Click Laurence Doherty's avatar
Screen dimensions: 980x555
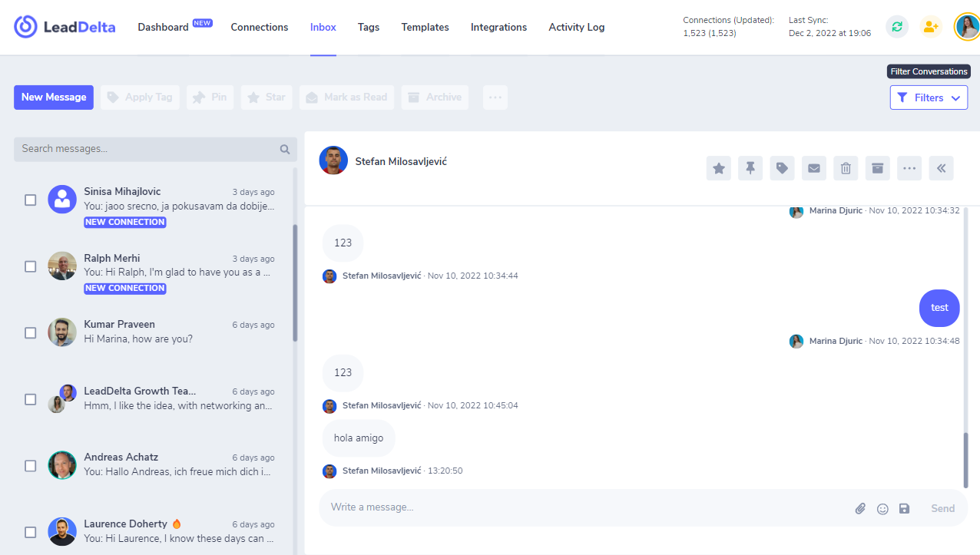click(x=62, y=531)
